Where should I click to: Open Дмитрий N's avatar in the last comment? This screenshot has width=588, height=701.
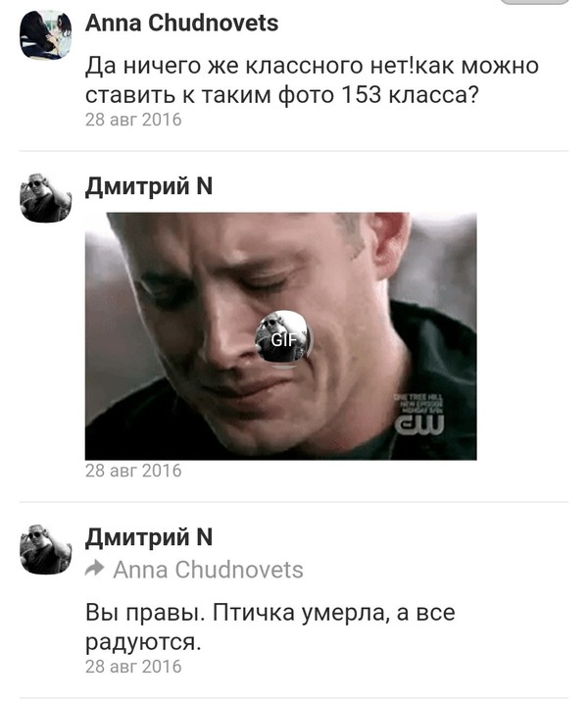(x=46, y=549)
